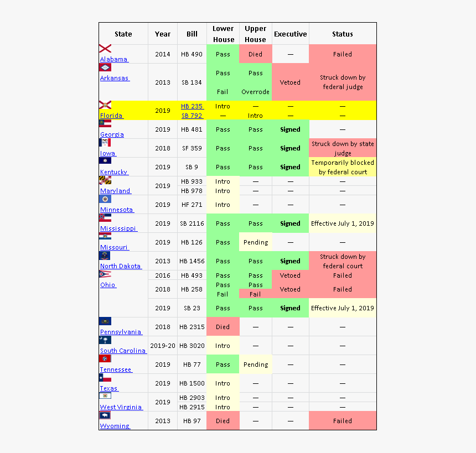This screenshot has height=453, width=476.
Task: Click the West Virginia flag icon
Action: (x=105, y=395)
